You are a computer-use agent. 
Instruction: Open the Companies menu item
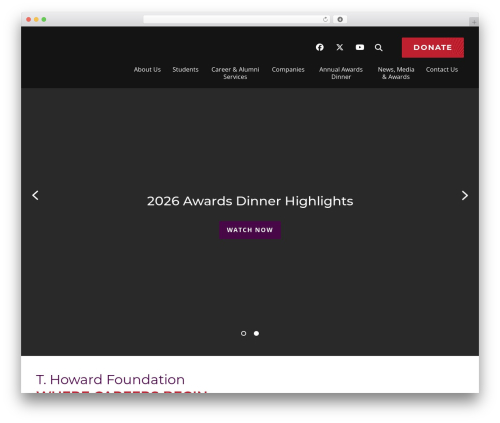288,70
